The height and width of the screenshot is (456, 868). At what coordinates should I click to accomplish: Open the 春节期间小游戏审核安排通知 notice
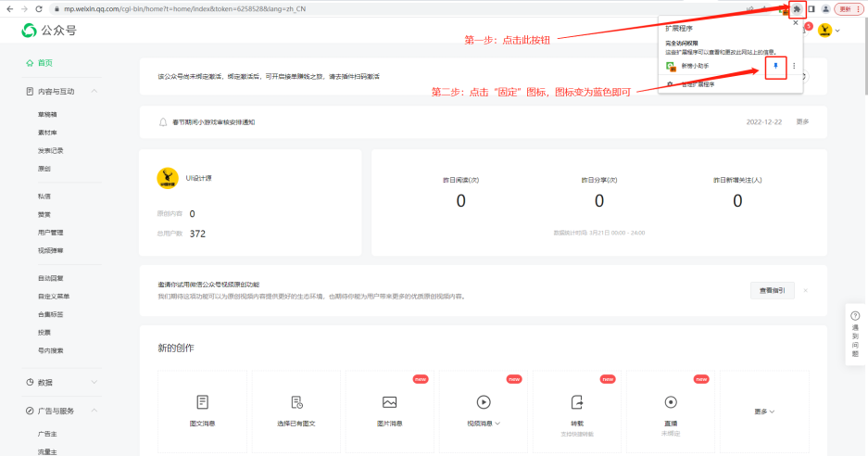[x=214, y=122]
